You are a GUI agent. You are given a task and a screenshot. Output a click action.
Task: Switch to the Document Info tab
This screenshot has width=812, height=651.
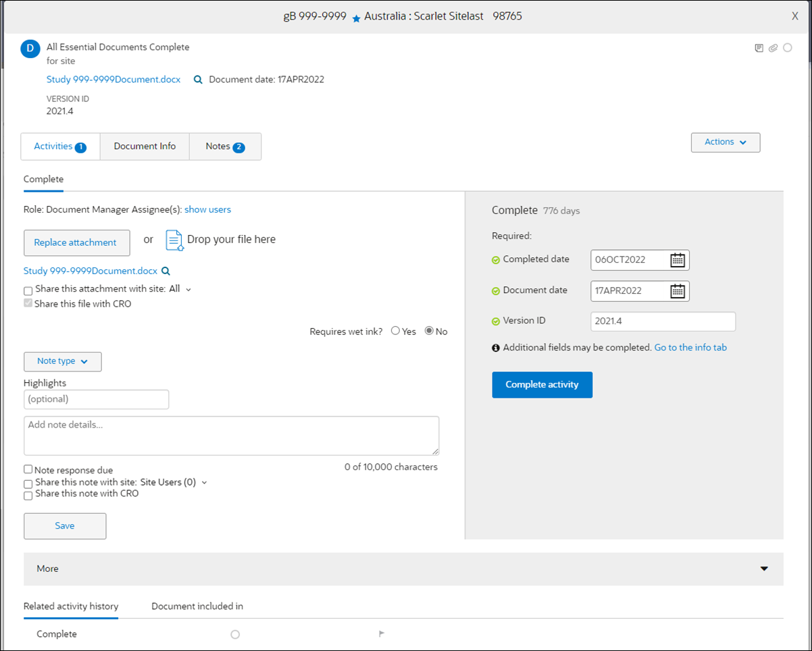click(145, 147)
